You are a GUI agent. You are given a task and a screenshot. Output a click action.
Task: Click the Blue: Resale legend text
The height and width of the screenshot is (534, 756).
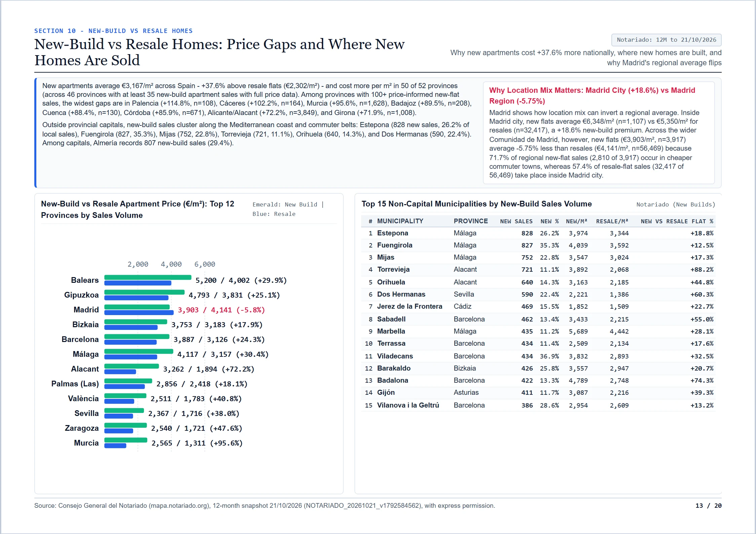(x=274, y=214)
